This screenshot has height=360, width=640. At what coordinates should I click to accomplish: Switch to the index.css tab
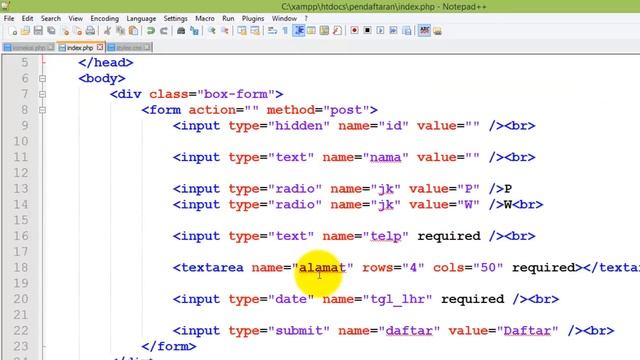pyautogui.click(x=129, y=48)
